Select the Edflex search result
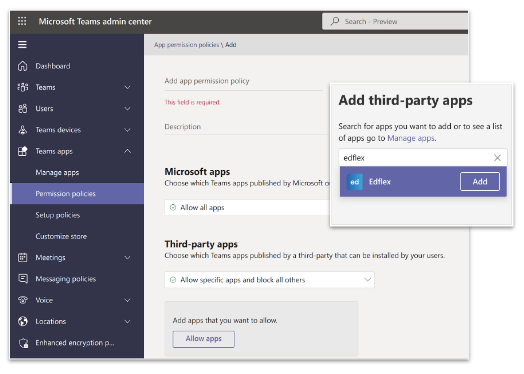The height and width of the screenshot is (374, 524). (423, 181)
